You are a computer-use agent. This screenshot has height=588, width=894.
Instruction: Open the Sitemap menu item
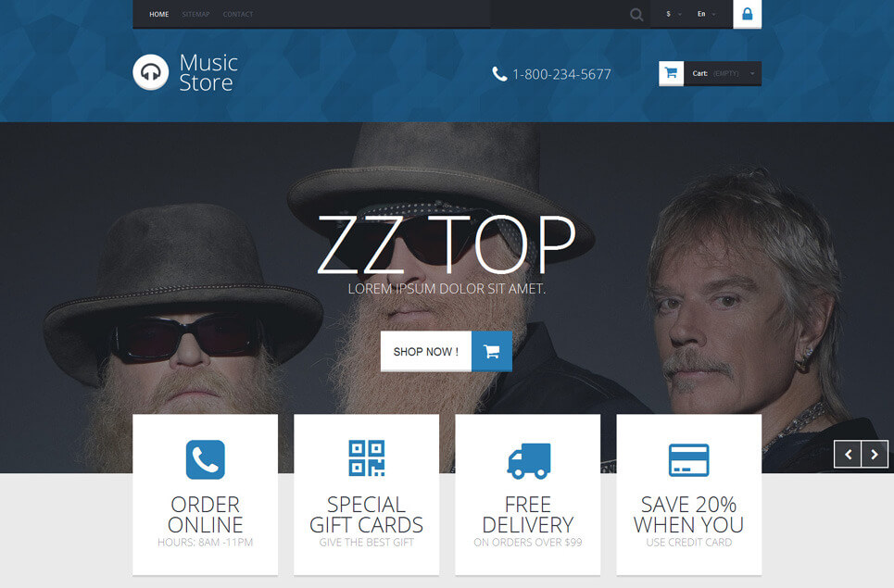pos(196,14)
